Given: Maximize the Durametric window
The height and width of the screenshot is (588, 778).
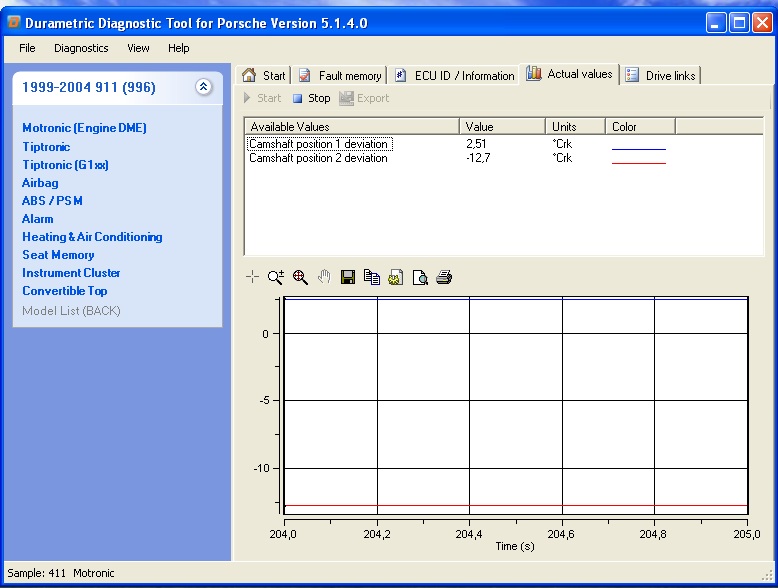Looking at the screenshot, I should (x=739, y=23).
